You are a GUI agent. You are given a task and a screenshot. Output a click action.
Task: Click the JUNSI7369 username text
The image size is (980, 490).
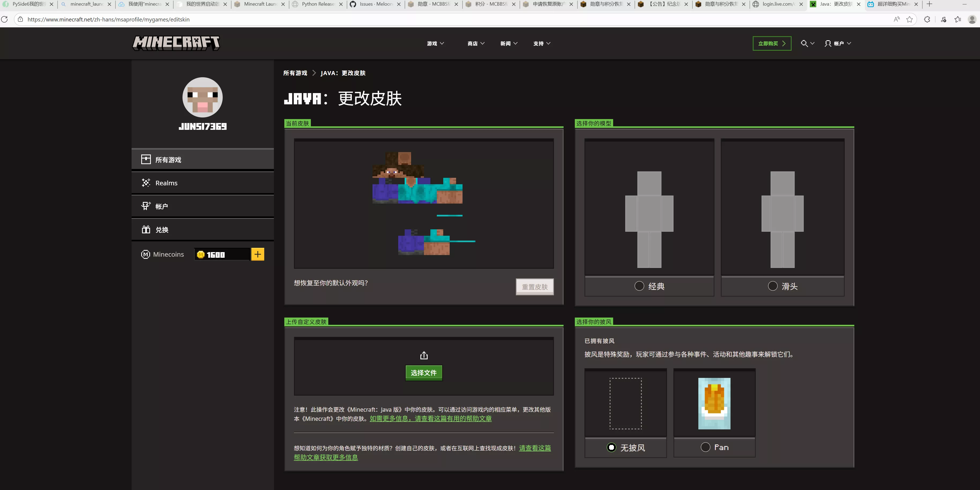coord(202,126)
